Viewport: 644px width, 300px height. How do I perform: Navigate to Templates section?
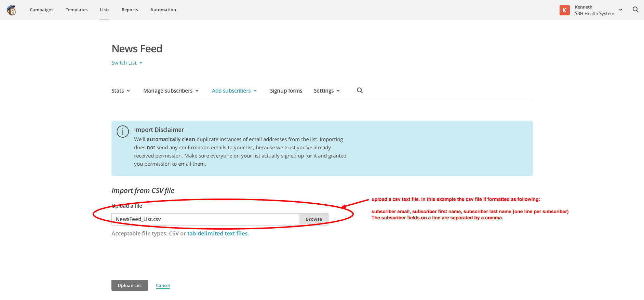coord(77,10)
